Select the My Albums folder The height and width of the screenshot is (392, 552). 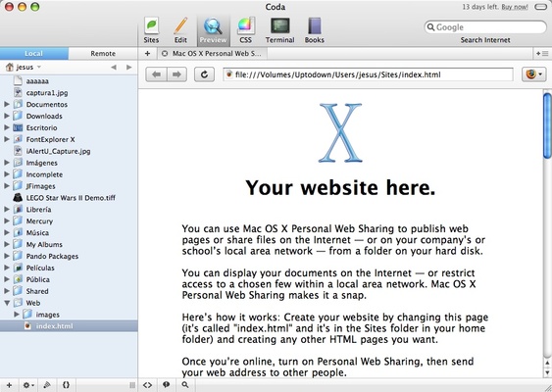[x=69, y=244]
